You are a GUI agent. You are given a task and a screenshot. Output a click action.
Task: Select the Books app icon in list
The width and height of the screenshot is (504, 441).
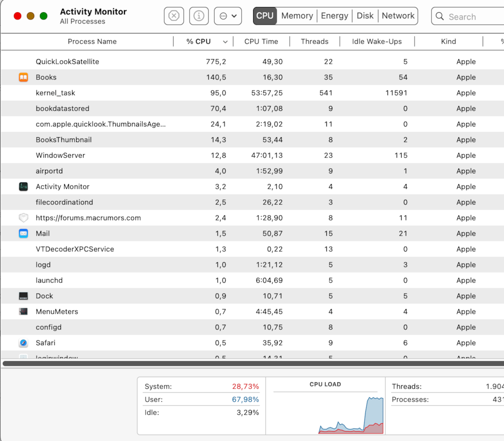coord(24,77)
